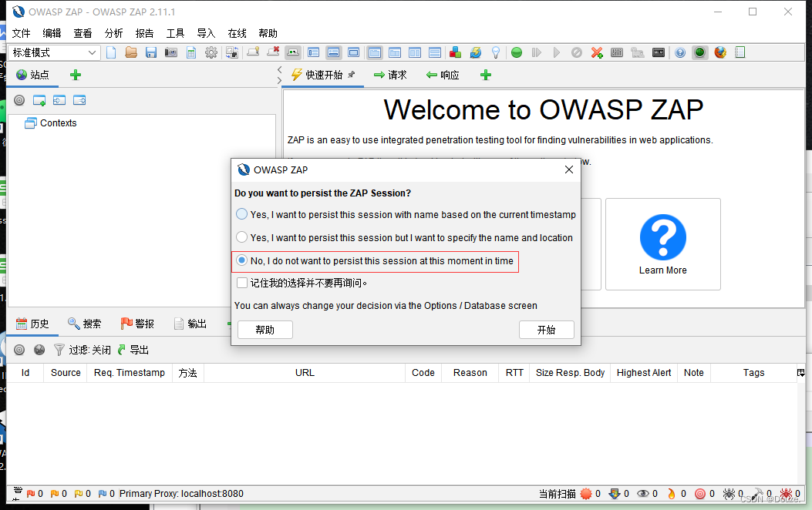Click the light bulb icon in toolbar
The width and height of the screenshot is (812, 510).
pyautogui.click(x=496, y=52)
